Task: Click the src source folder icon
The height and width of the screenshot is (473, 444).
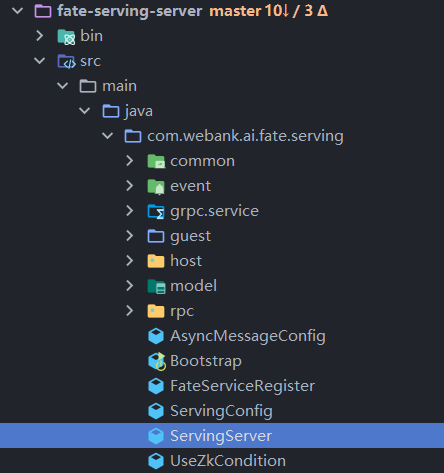Action: click(x=66, y=61)
